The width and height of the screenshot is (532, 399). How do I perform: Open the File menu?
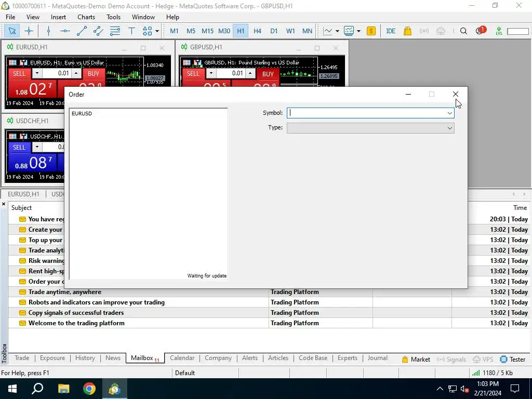tap(10, 17)
